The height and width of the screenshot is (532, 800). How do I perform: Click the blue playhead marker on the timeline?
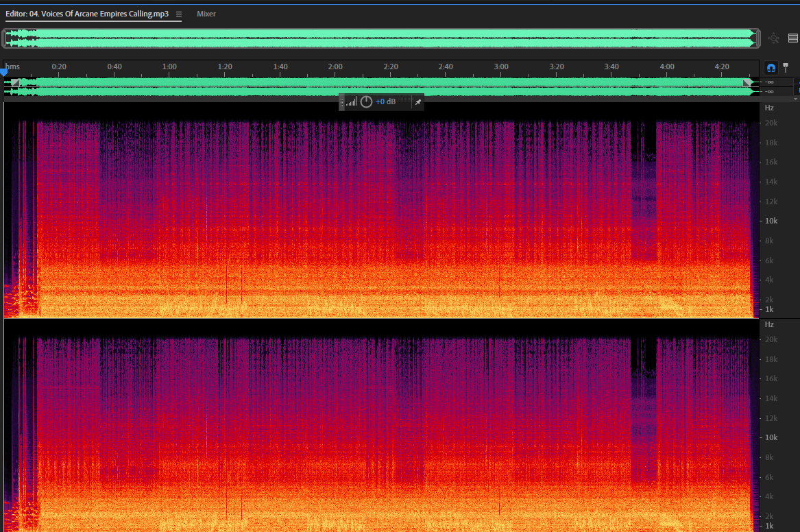point(4,73)
